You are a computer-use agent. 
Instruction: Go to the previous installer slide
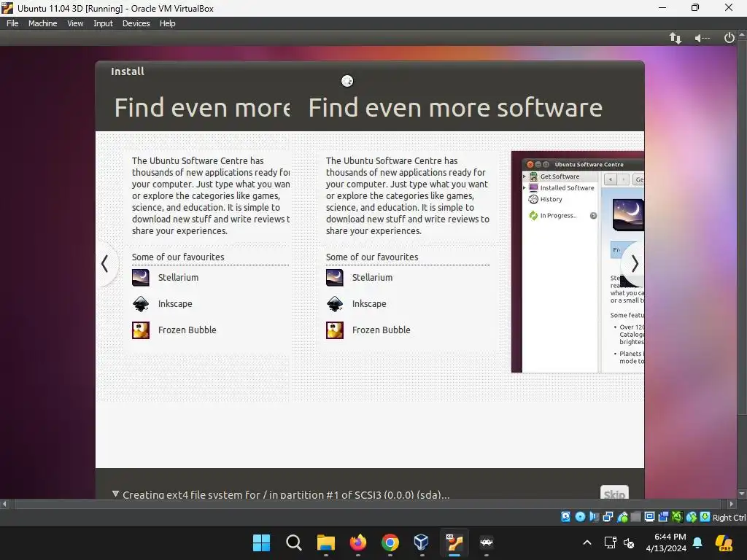(105, 264)
